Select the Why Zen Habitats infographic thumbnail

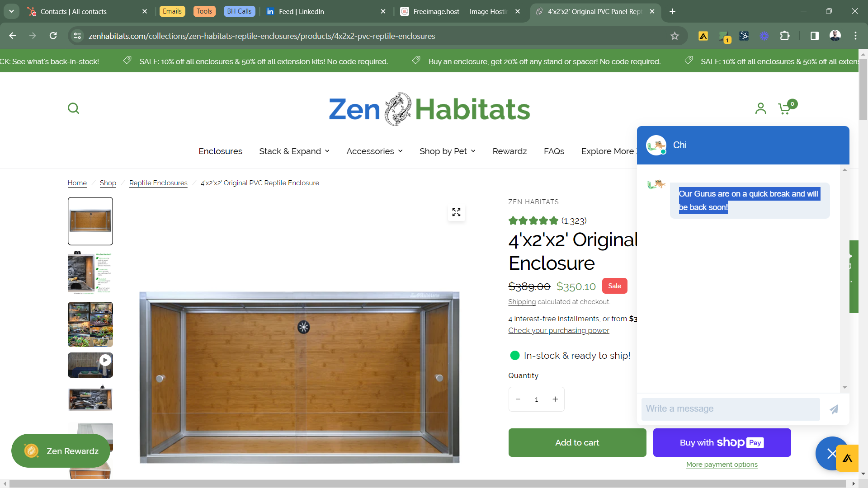point(90,273)
